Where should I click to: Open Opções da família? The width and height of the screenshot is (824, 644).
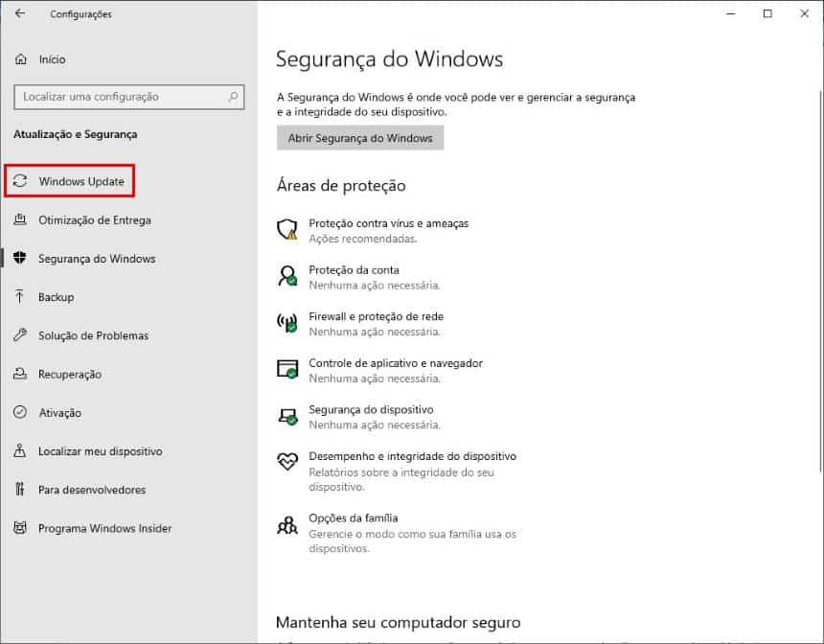click(354, 517)
